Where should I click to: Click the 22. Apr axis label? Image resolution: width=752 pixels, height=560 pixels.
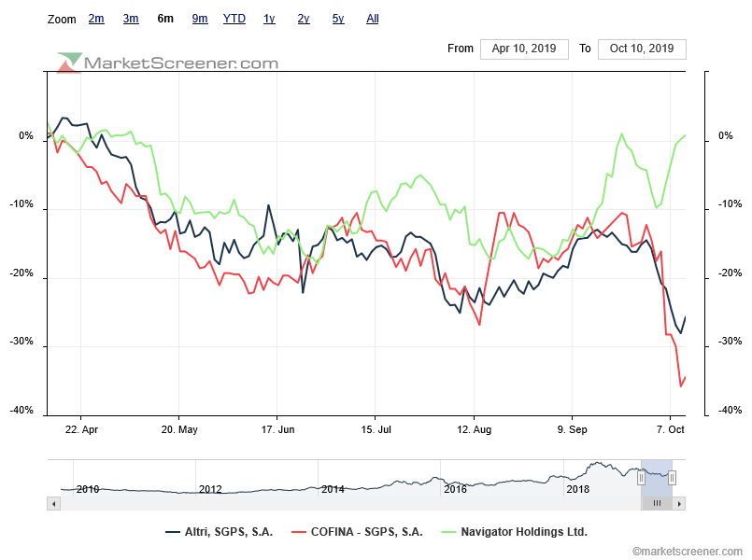(81, 429)
